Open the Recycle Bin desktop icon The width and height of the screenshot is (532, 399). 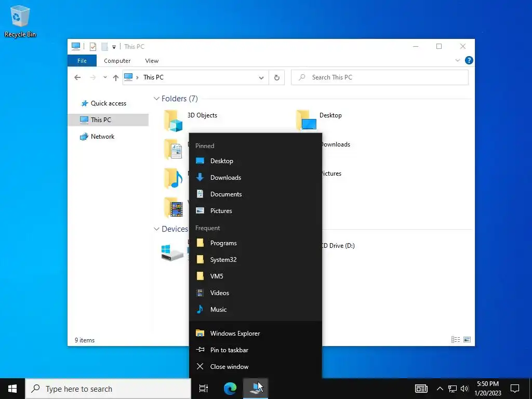pyautogui.click(x=20, y=21)
